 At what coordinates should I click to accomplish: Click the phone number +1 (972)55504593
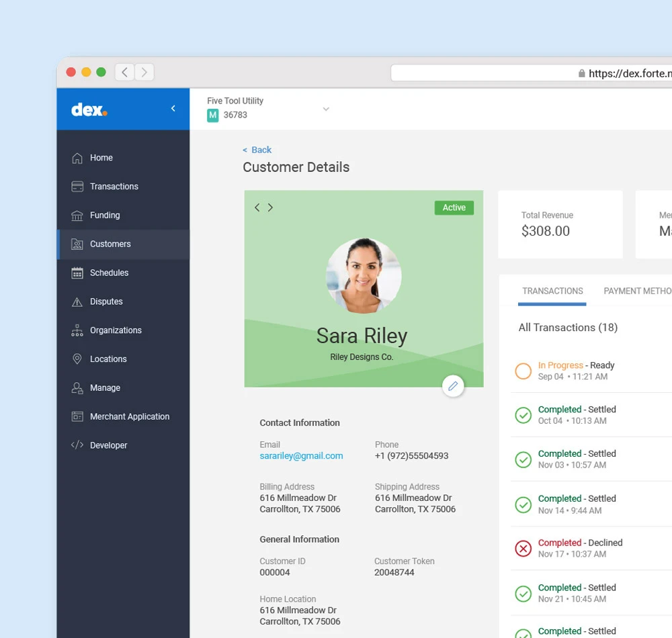pyautogui.click(x=411, y=456)
